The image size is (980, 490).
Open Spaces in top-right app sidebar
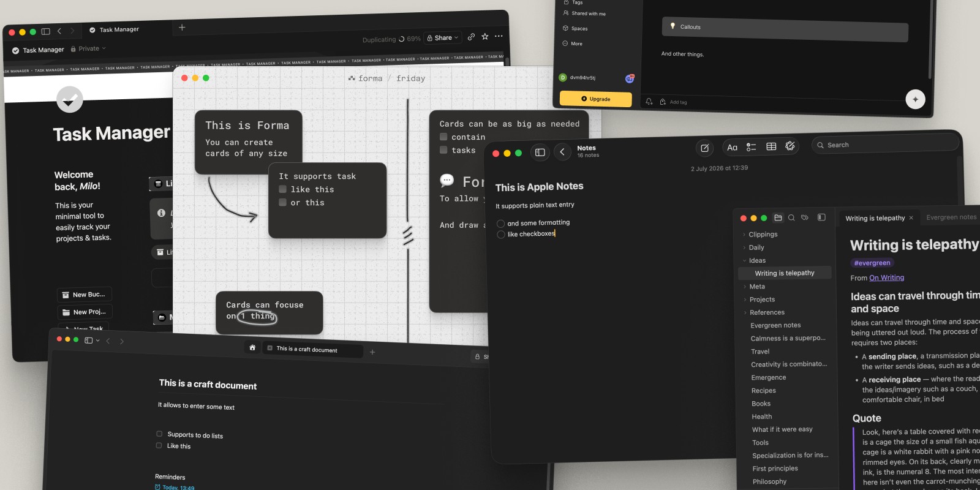[575, 28]
